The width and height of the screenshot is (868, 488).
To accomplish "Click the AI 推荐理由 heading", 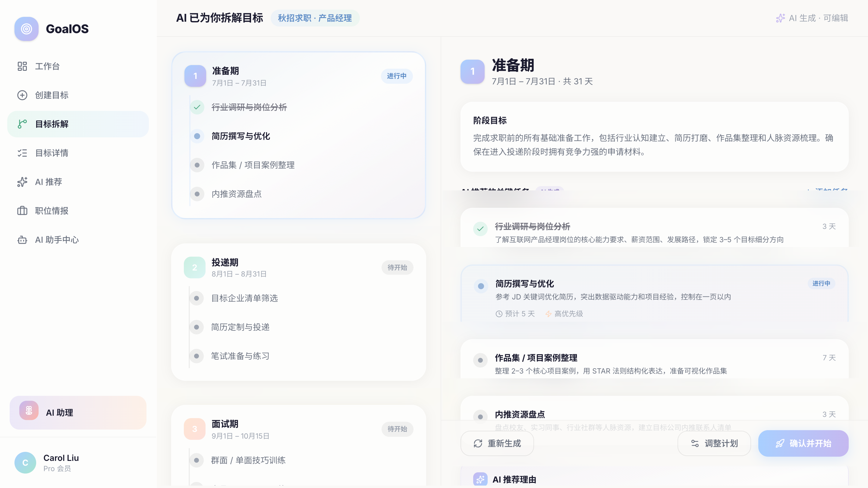I will tap(514, 480).
